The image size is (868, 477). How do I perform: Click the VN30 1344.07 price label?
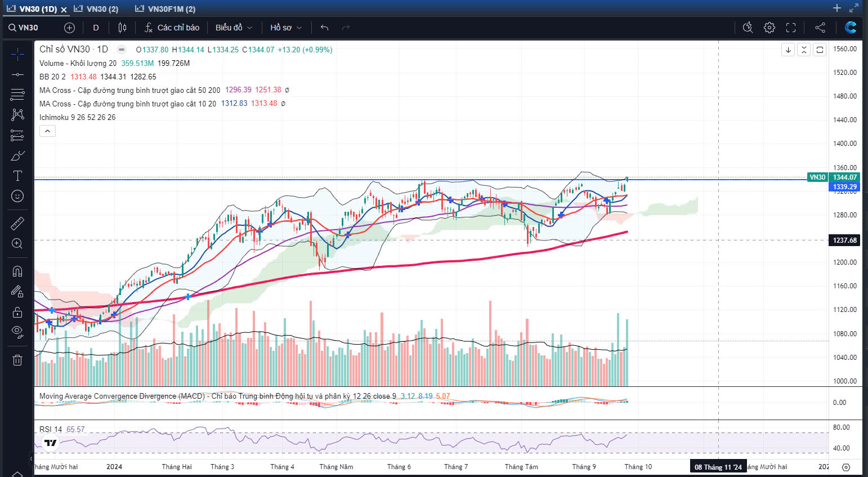pyautogui.click(x=833, y=177)
